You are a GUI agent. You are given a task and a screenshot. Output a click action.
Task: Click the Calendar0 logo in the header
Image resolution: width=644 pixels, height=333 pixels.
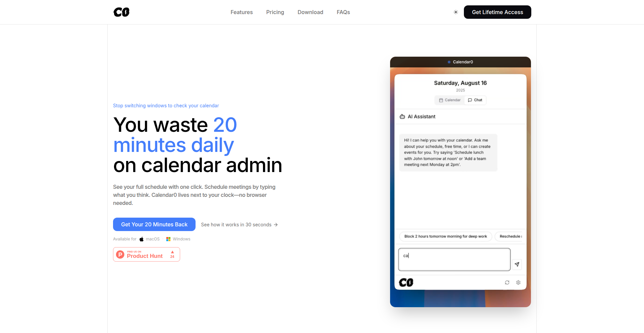pyautogui.click(x=121, y=12)
